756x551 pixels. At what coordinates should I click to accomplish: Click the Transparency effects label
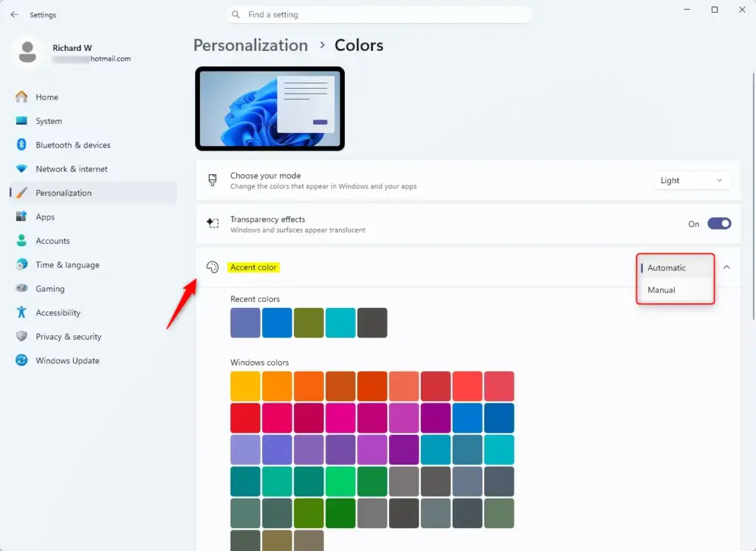[267, 219]
